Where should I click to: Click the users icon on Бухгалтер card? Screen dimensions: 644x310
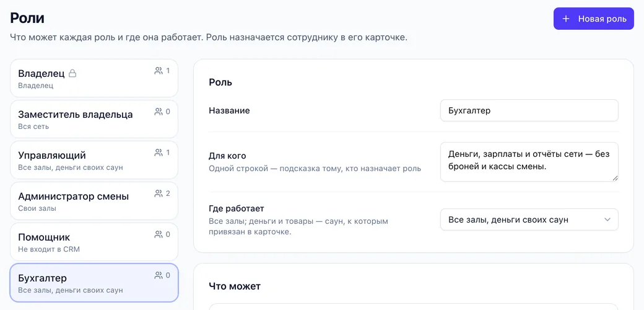[159, 275]
